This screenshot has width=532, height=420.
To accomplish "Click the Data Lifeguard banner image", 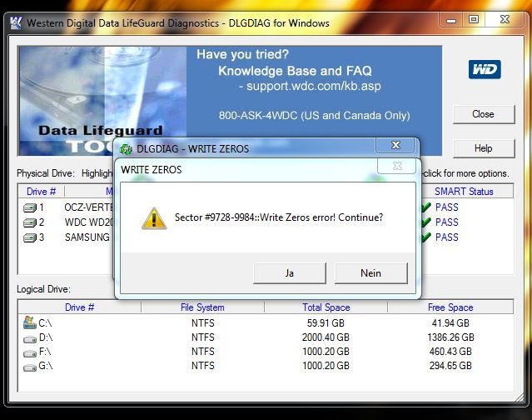I will pyautogui.click(x=102, y=101).
